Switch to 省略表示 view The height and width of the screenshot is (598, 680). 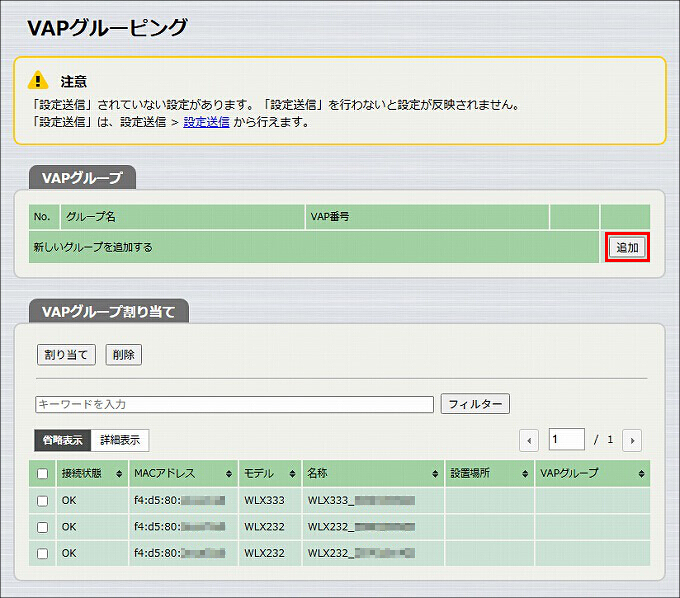coord(62,440)
